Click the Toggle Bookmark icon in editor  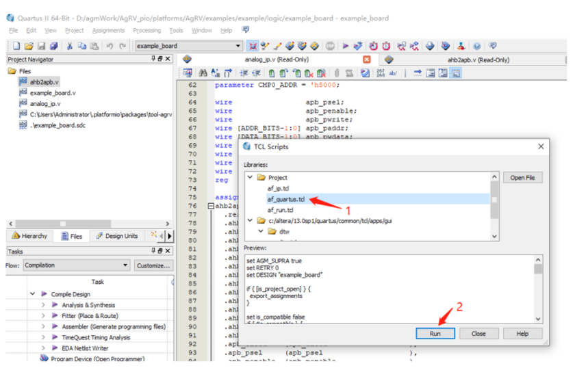point(272,73)
